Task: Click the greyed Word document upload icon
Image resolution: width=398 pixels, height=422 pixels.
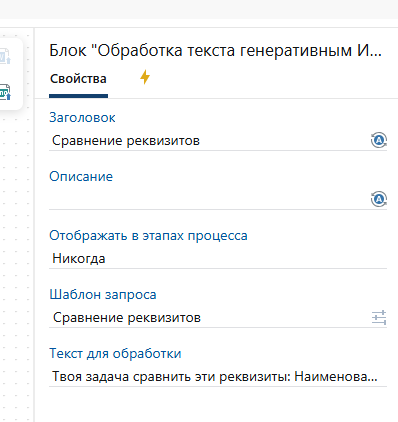Action: [5, 56]
